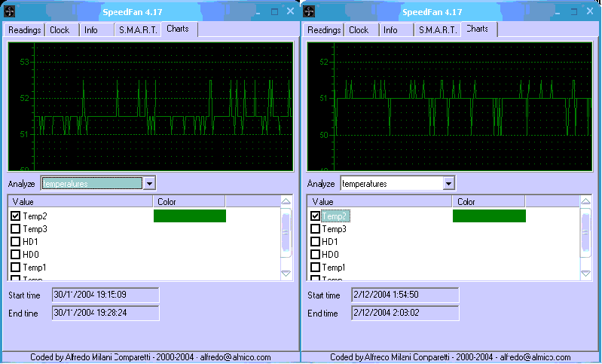The height and width of the screenshot is (364, 602).
Task: Click list scroll up arrow in right window
Action: (585, 201)
